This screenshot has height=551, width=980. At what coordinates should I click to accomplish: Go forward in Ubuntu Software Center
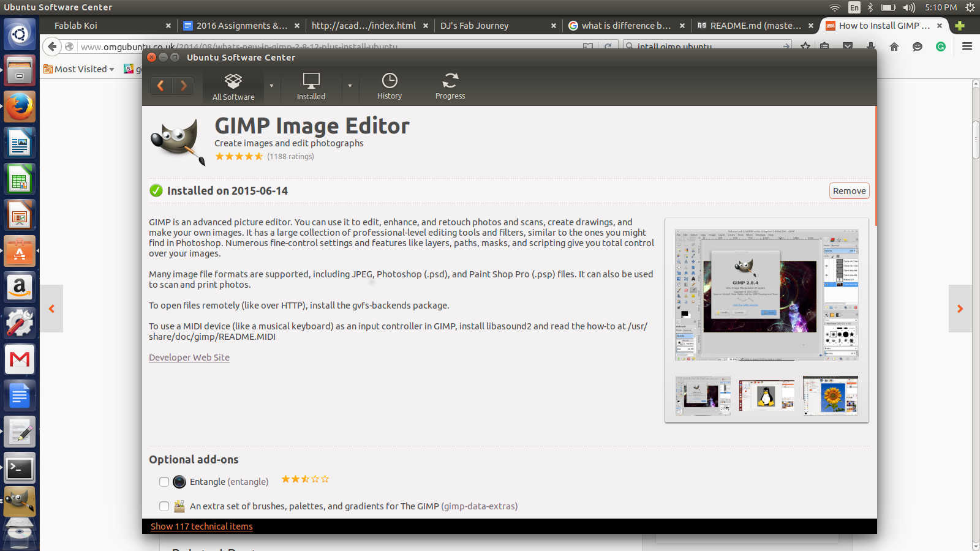pyautogui.click(x=183, y=86)
